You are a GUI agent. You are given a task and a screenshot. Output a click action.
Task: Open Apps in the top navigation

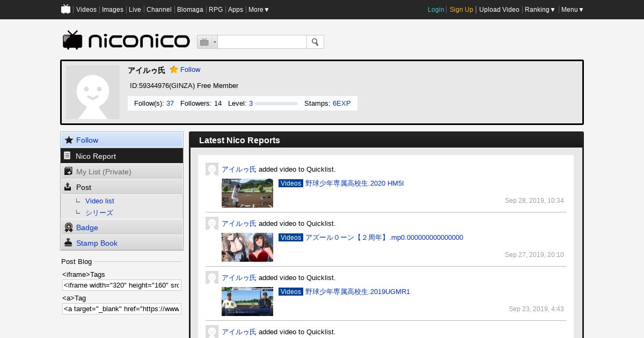[x=236, y=10]
